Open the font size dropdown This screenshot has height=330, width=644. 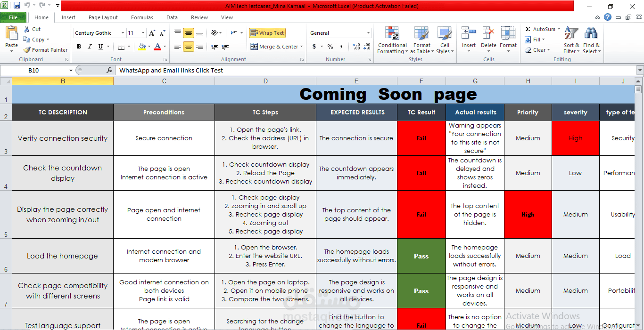point(143,33)
